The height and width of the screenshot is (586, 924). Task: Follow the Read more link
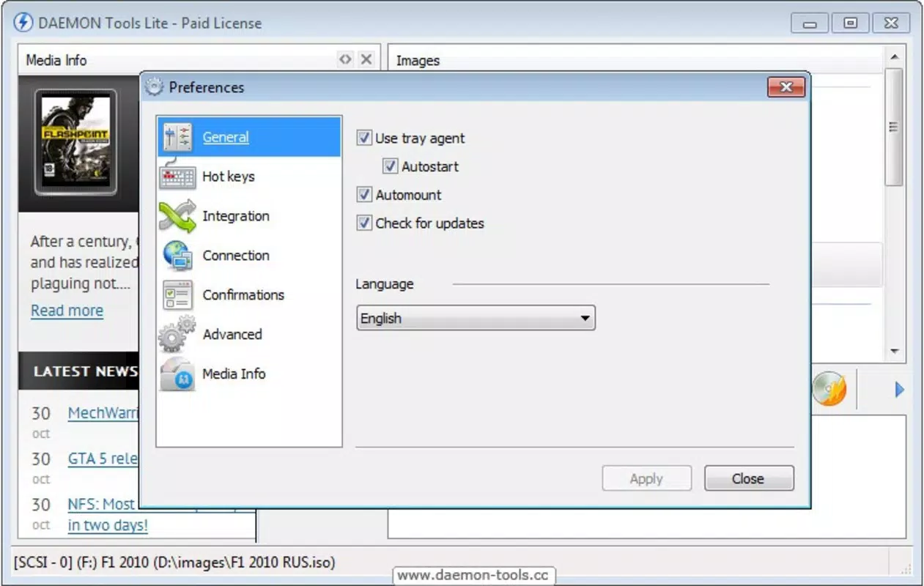pos(67,311)
